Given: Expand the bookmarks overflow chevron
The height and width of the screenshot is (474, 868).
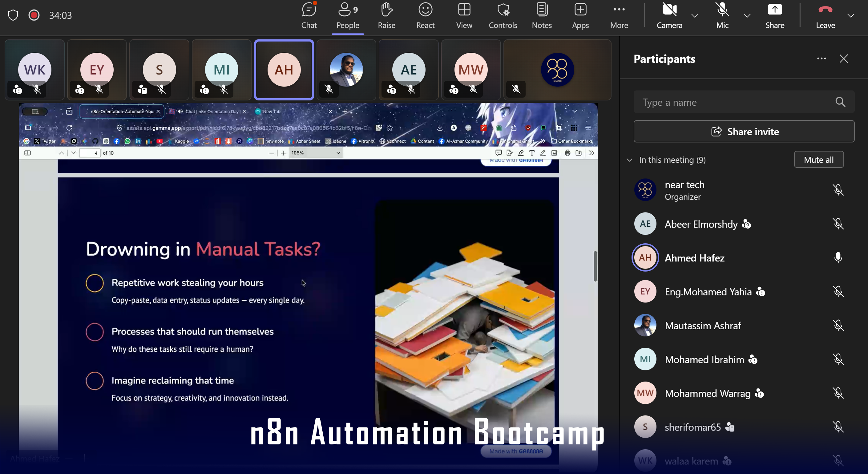Looking at the screenshot, I should tap(543, 141).
